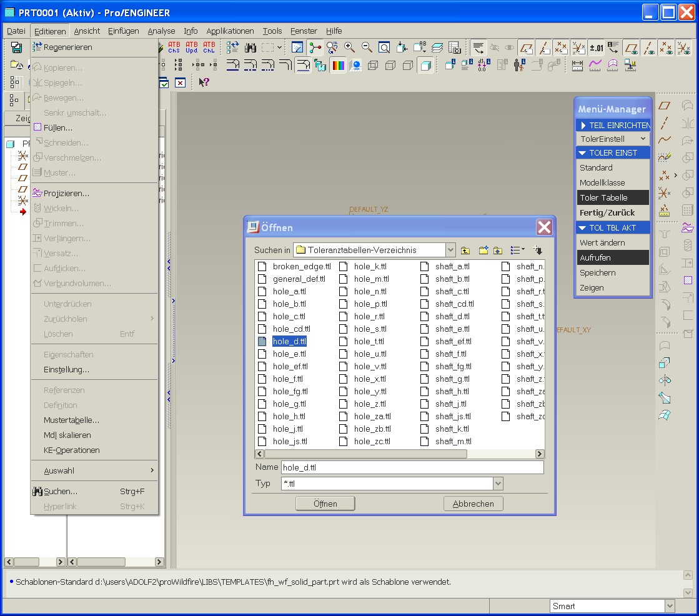Click the rainbow color appearance icon
Image resolution: width=699 pixels, height=616 pixels.
tap(339, 66)
